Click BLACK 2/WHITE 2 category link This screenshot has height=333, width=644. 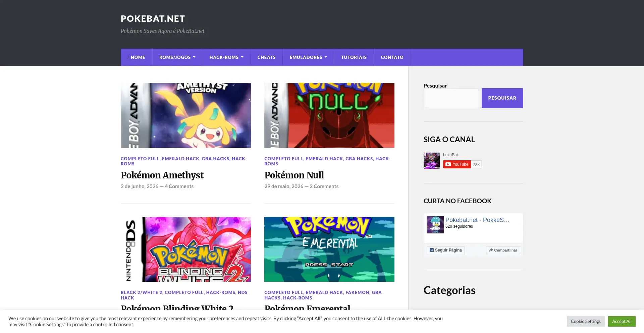(141, 292)
